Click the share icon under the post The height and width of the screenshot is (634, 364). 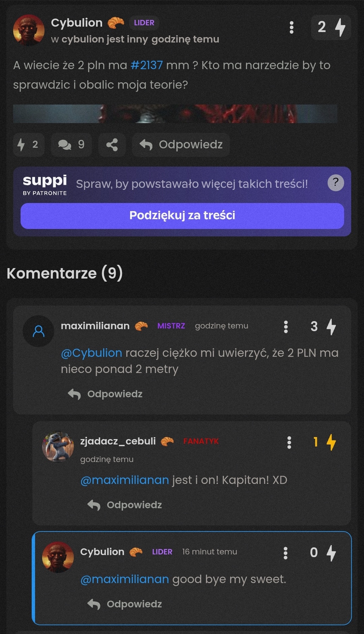tap(112, 145)
